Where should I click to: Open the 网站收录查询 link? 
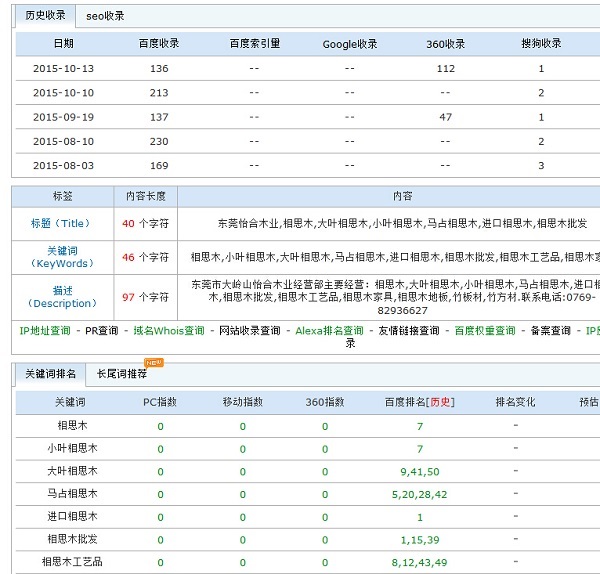(250, 330)
